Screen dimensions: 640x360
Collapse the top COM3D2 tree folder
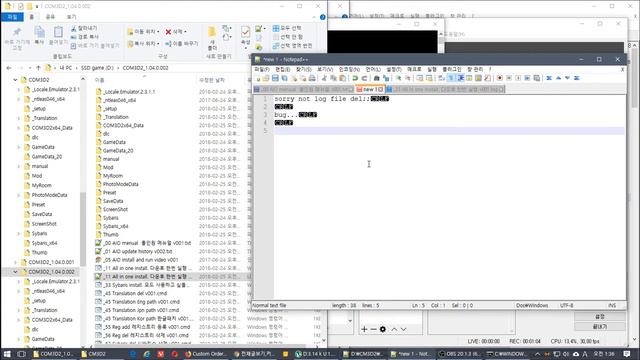click(15, 80)
